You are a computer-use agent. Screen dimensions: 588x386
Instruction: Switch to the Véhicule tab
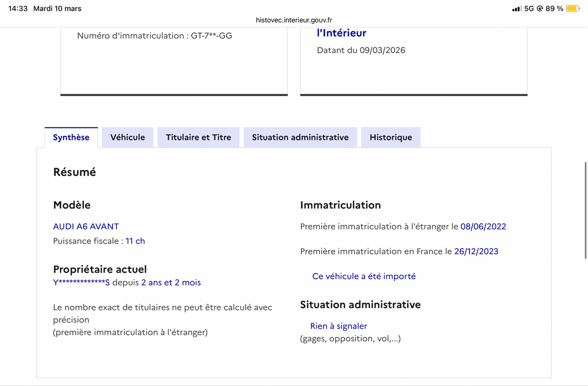[127, 137]
